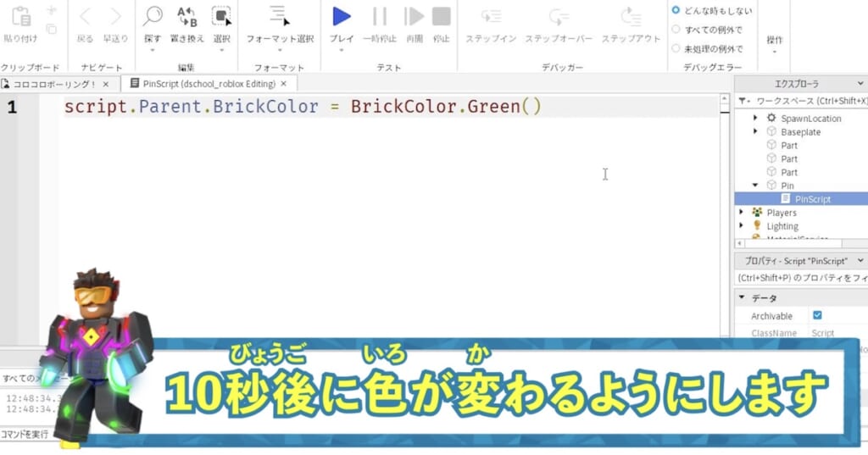The width and height of the screenshot is (868, 455).
Task: Open dropdown arrow under Format Selection
Action: click(280, 50)
